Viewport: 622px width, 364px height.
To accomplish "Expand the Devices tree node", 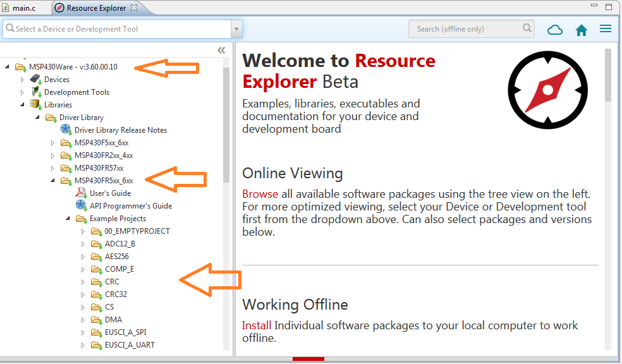I will click(x=22, y=80).
